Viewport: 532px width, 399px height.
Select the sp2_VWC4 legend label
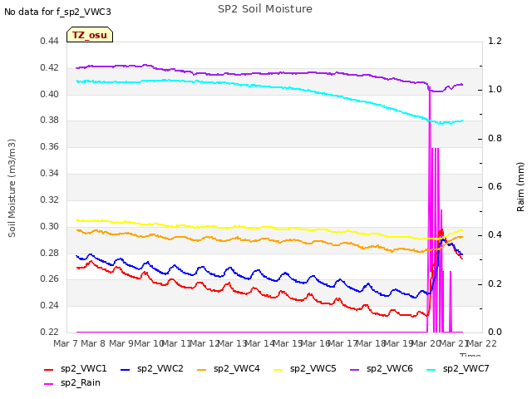click(236, 369)
